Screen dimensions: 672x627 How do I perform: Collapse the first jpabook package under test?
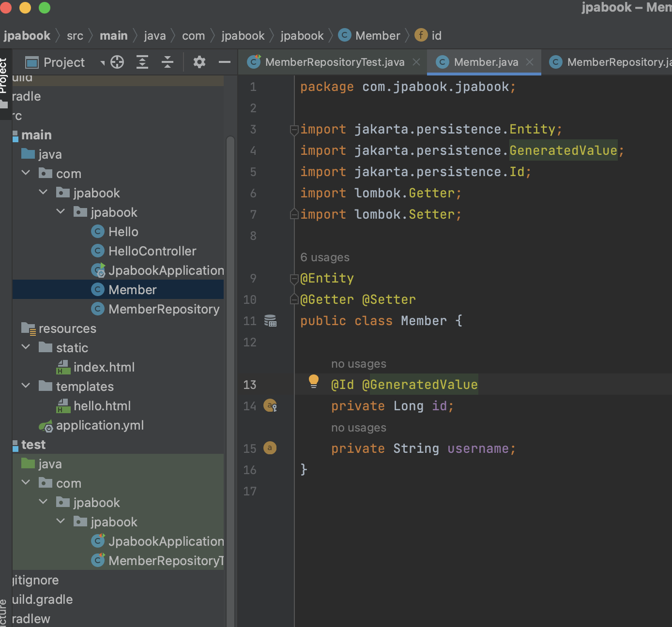pyautogui.click(x=44, y=502)
